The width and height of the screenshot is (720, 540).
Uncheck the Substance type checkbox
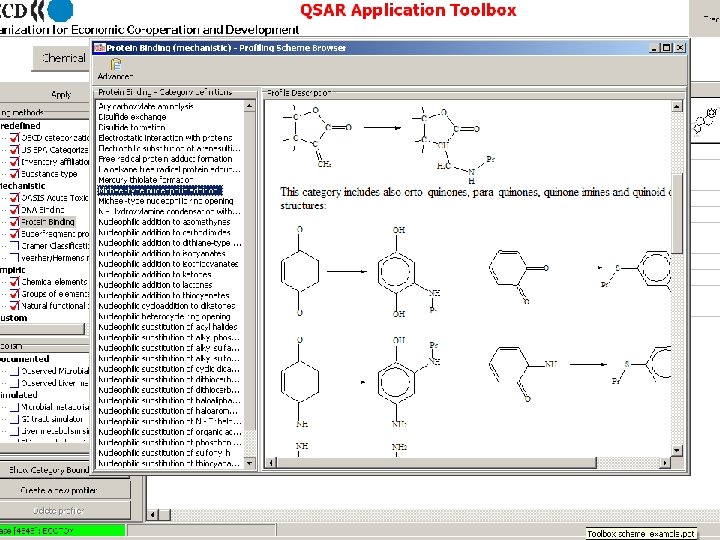(15, 174)
